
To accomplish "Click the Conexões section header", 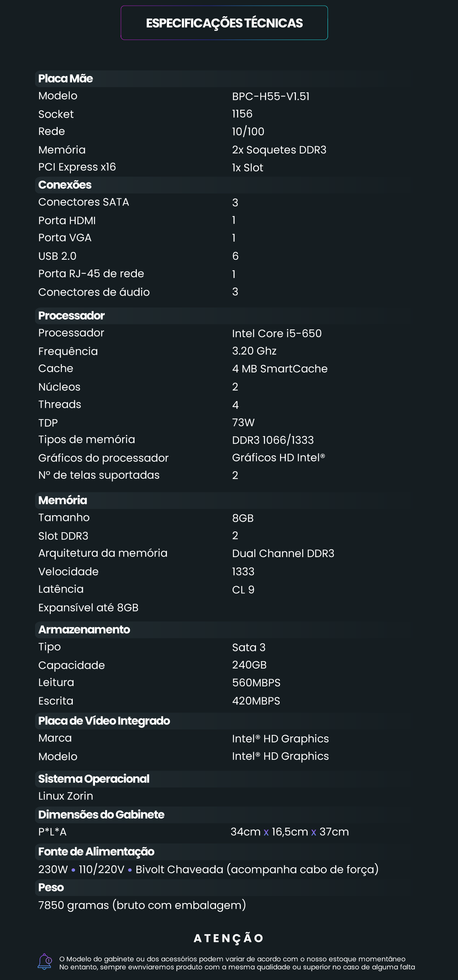I will coord(65,185).
